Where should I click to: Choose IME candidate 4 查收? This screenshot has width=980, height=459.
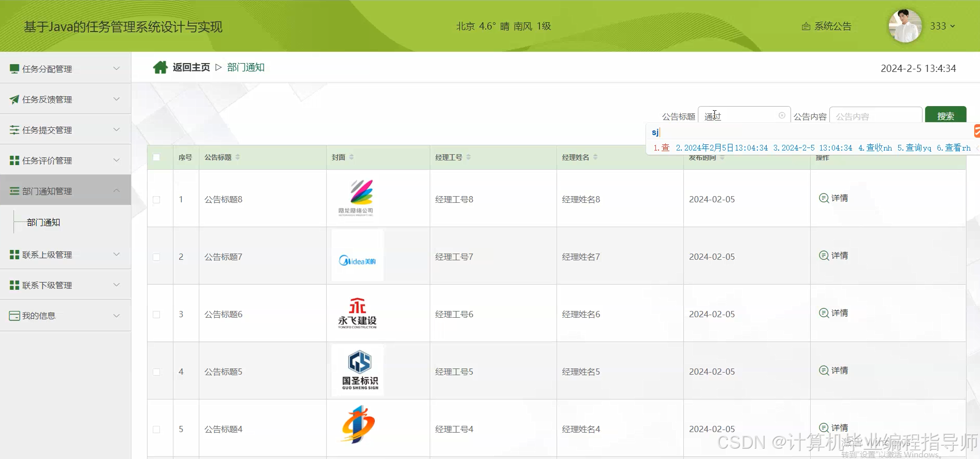click(875, 148)
